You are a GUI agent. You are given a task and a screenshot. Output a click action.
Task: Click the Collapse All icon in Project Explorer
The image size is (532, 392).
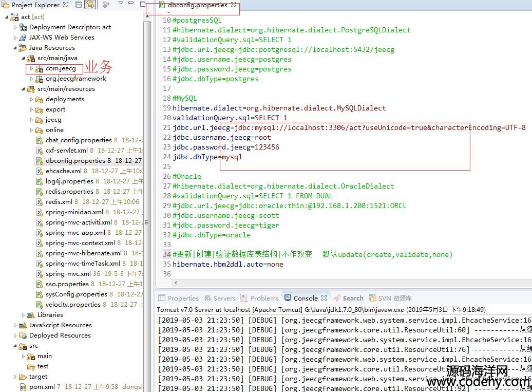coord(79,5)
